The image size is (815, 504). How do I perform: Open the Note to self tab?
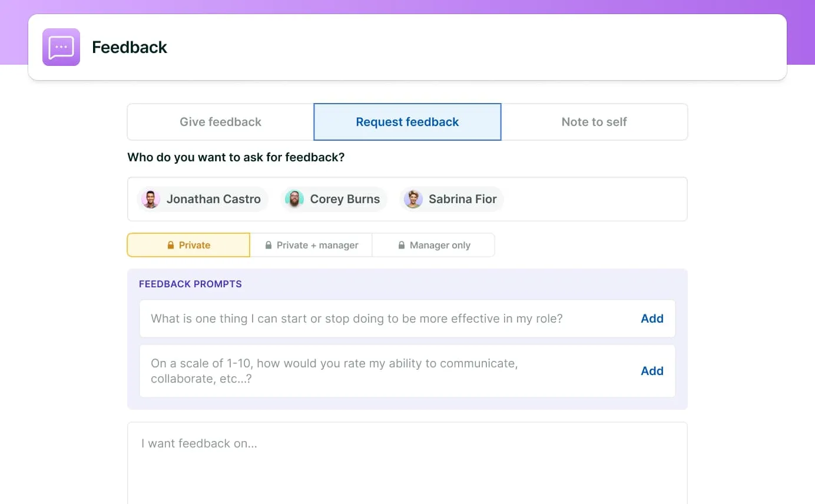pos(594,122)
